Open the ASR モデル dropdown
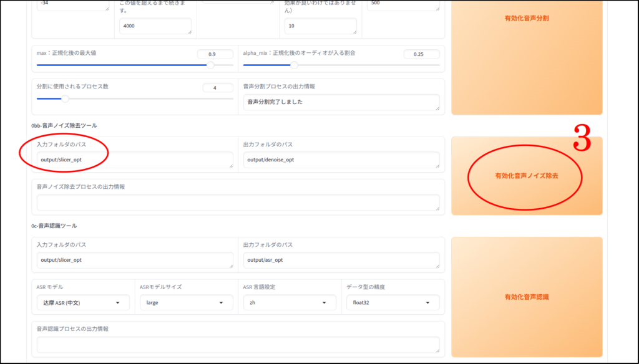The height and width of the screenshot is (364, 639). pyautogui.click(x=83, y=303)
